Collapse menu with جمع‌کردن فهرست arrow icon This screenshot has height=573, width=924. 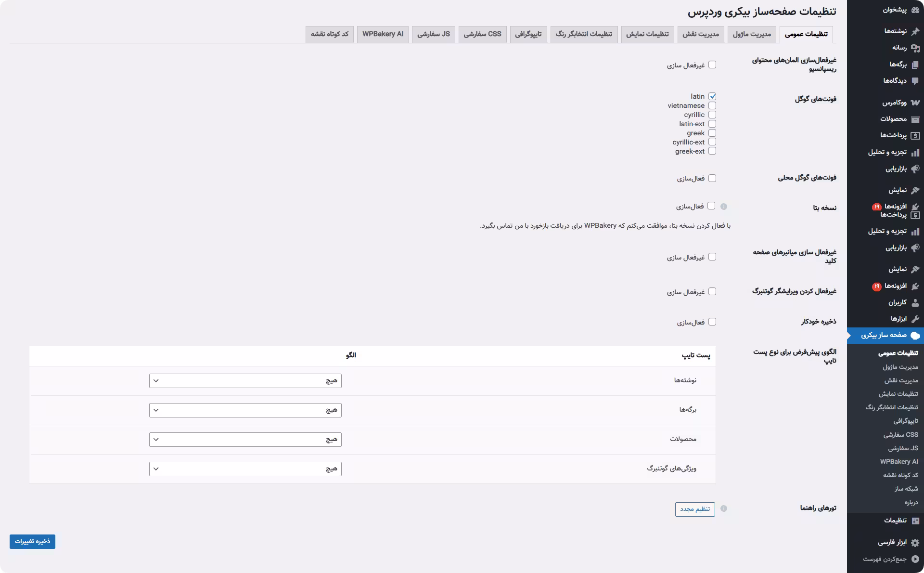(915, 559)
